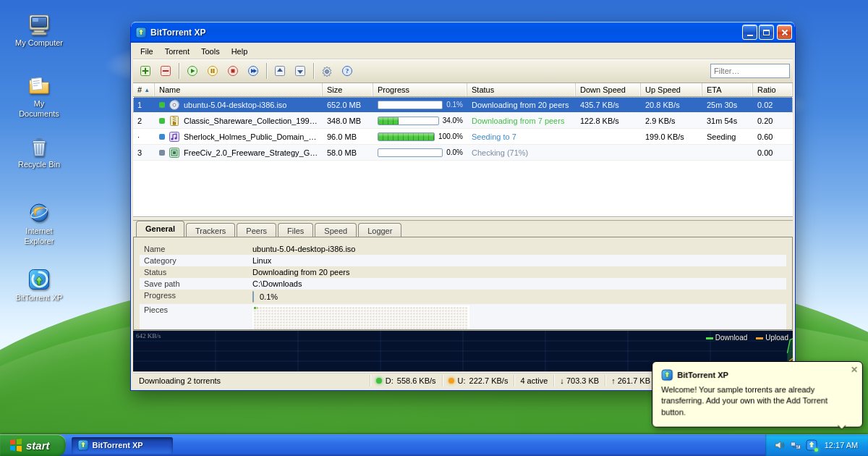
Task: Switch to the Files tab
Action: click(295, 230)
